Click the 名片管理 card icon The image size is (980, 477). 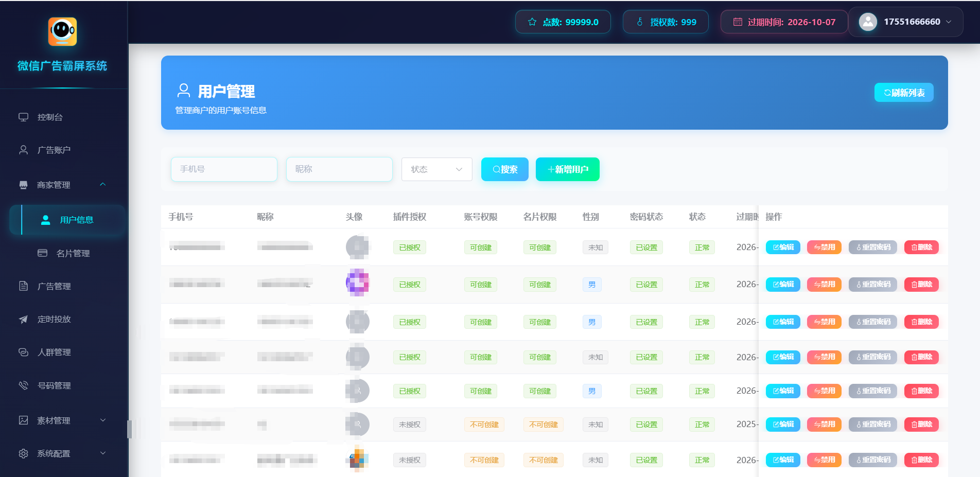coord(43,253)
